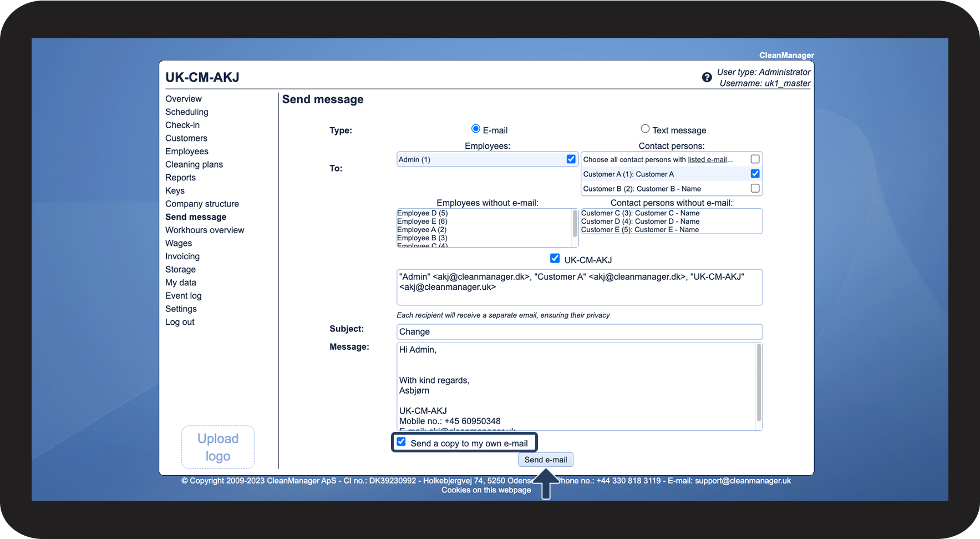Viewport: 980px width, 539px height.
Task: Select Employee A (2) in list
Action: click(x=422, y=230)
